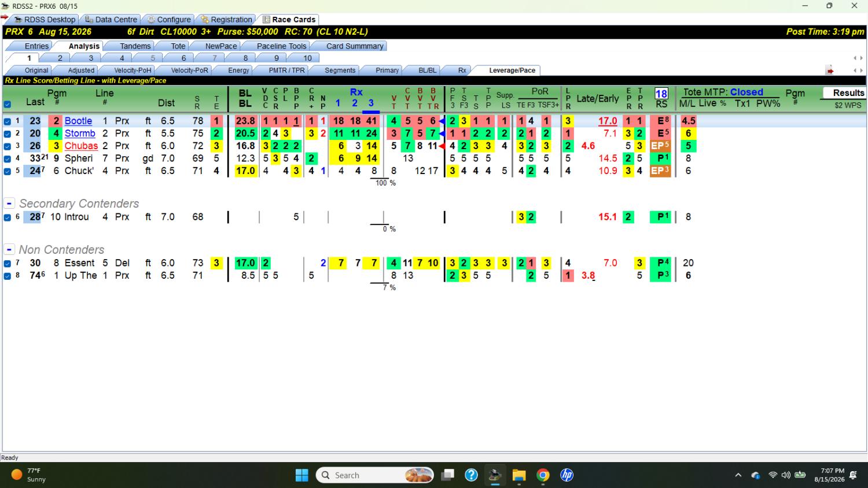The height and width of the screenshot is (488, 868).
Task: Select Rx column 3 header
Action: pyautogui.click(x=371, y=103)
